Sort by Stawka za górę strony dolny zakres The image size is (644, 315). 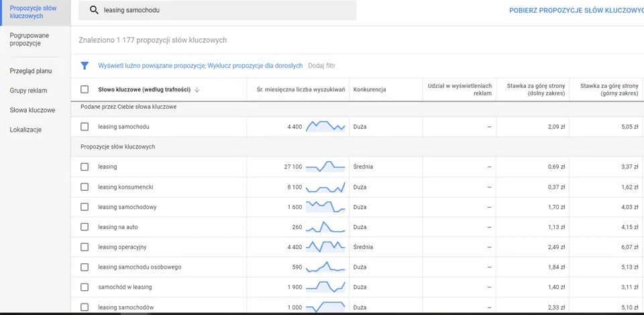click(x=536, y=89)
